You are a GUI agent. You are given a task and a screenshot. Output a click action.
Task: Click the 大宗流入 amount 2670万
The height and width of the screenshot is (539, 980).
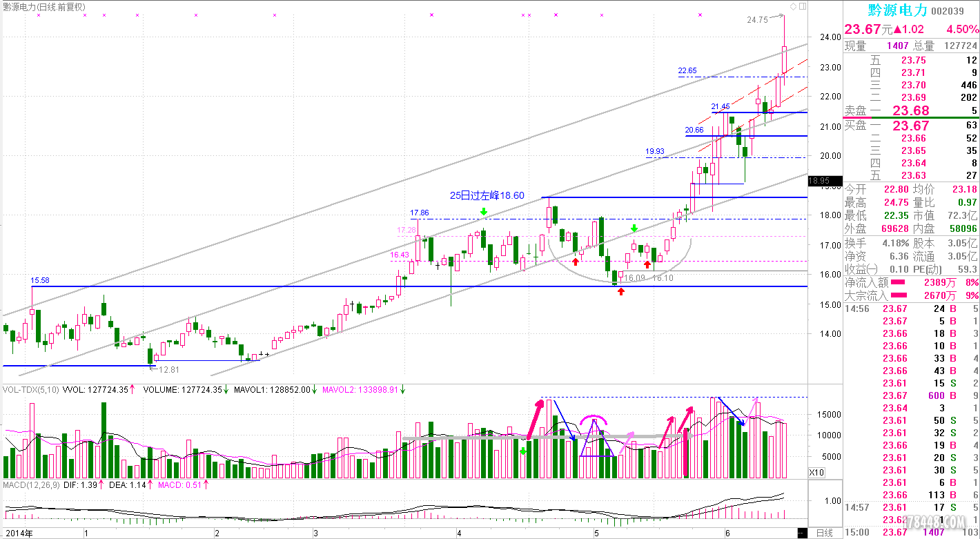point(942,295)
